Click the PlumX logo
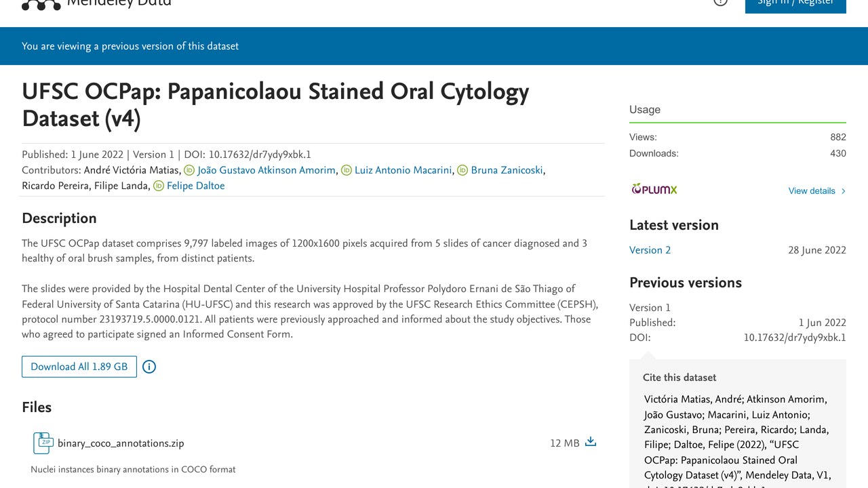 click(654, 189)
